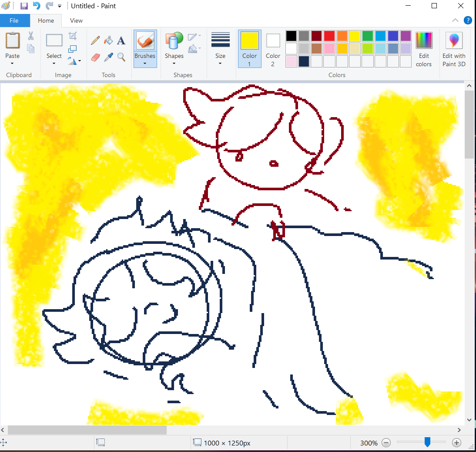Open the File menu
Image resolution: width=476 pixels, height=452 pixels.
pos(14,20)
